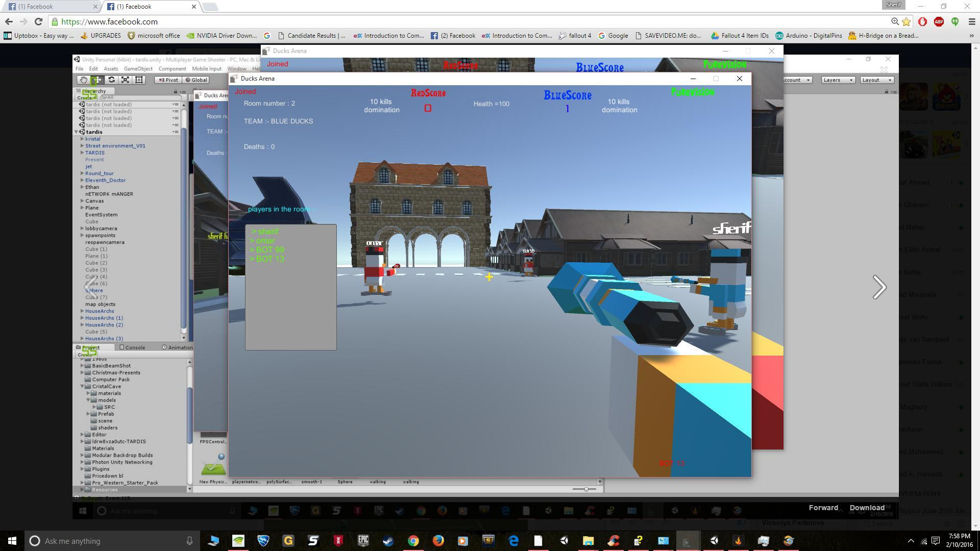The height and width of the screenshot is (551, 980).
Task: Expand the kristal object in Hierarchy
Action: point(82,139)
